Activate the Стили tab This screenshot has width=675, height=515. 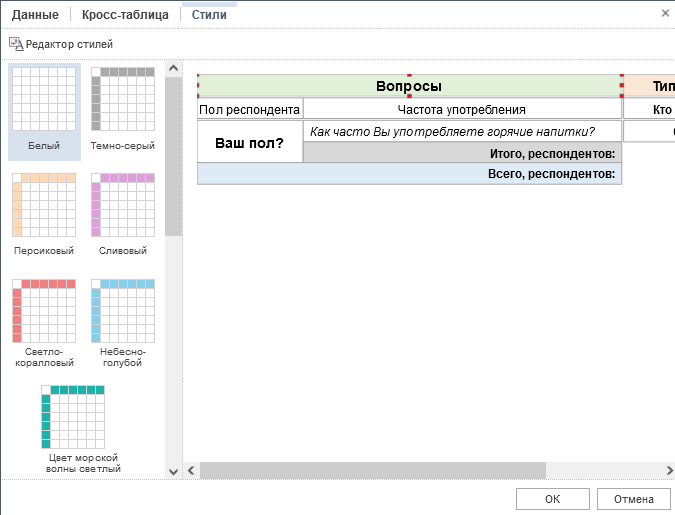[209, 15]
